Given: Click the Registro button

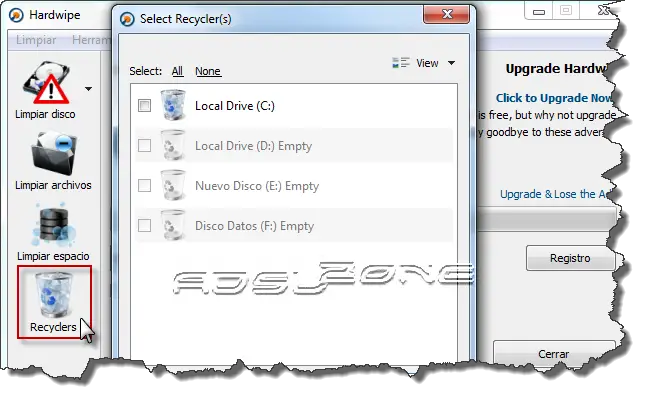Looking at the screenshot, I should 570,258.
